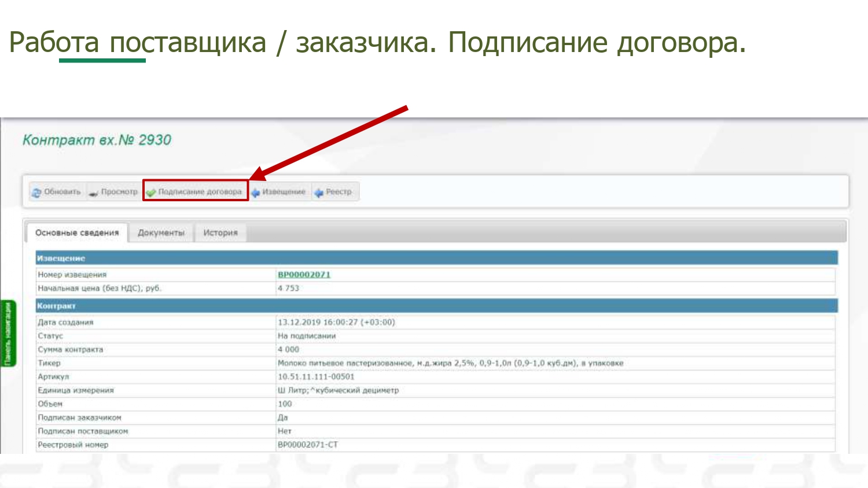Switch to the Основные сведения tab
The width and height of the screenshot is (868, 488).
[77, 232]
